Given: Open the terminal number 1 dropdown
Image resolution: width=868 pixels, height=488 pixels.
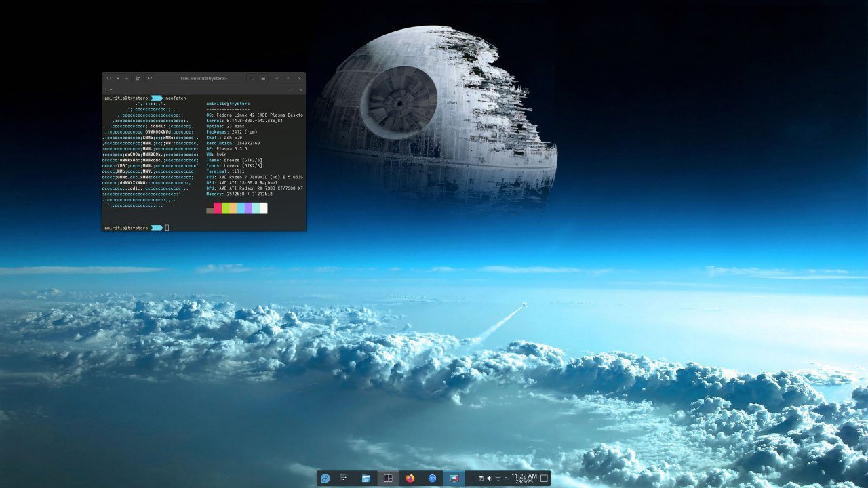Looking at the screenshot, I should [x=108, y=89].
